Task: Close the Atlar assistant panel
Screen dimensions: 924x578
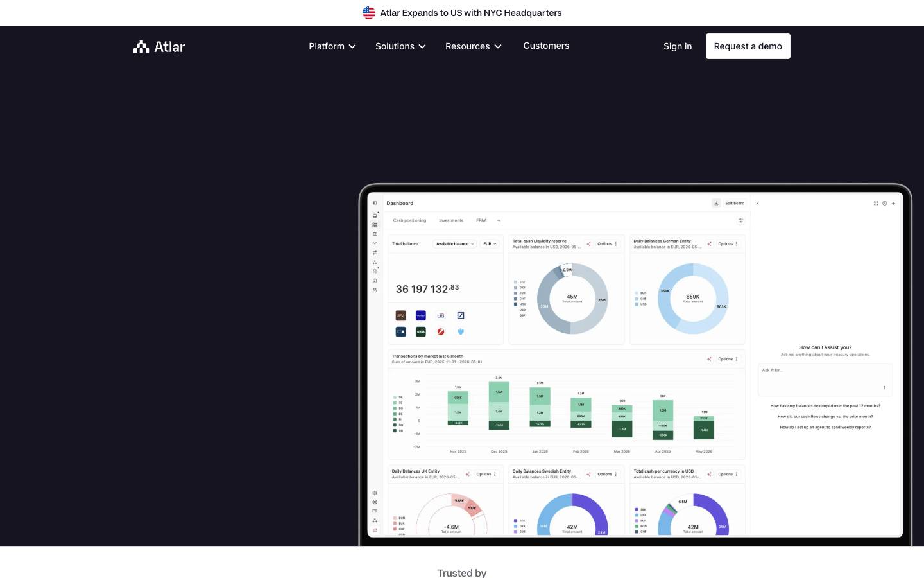Action: (757, 203)
